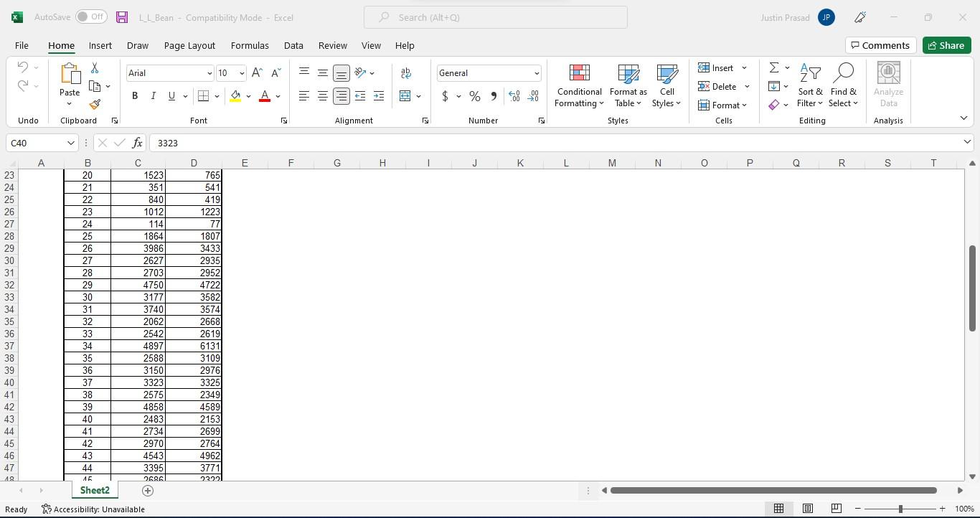Switch to the Formulas ribbon tab
Viewport: 980px width, 518px height.
[250, 45]
